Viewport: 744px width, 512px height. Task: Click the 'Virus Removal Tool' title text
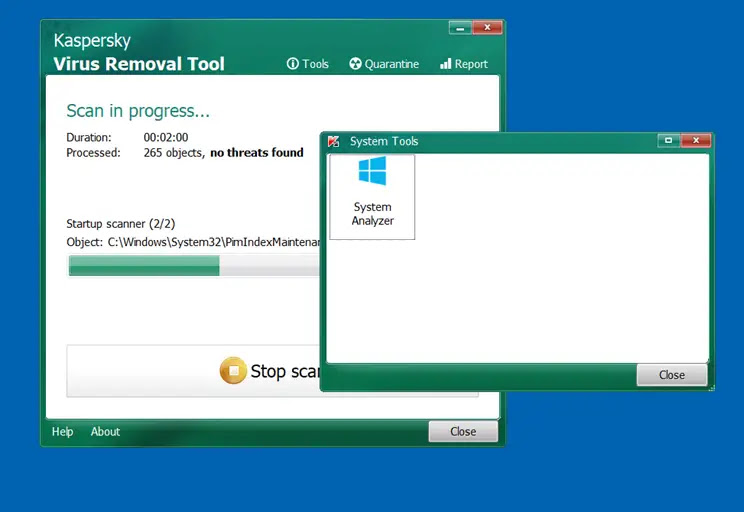coord(139,64)
